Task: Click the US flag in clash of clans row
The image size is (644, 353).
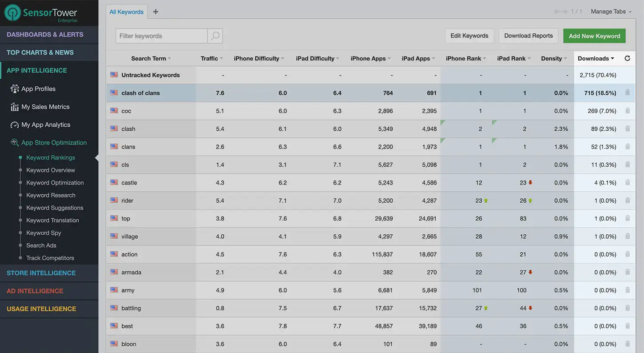Action: tap(114, 92)
